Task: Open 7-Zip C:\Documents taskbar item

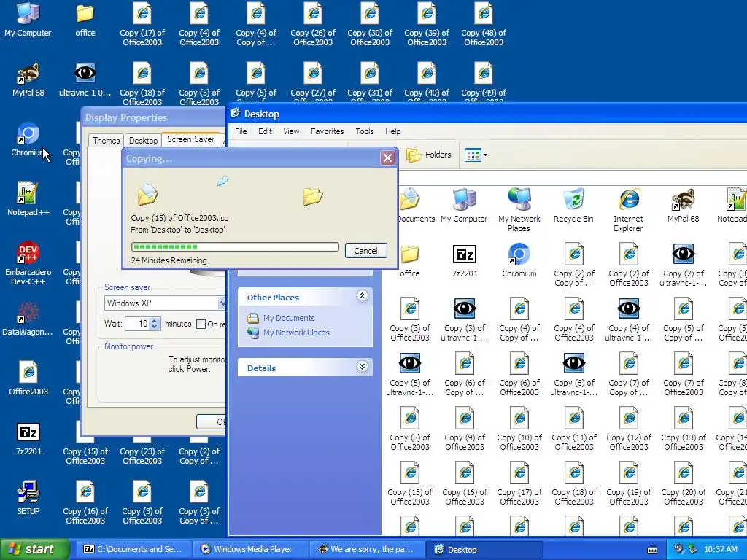Action: (x=133, y=549)
